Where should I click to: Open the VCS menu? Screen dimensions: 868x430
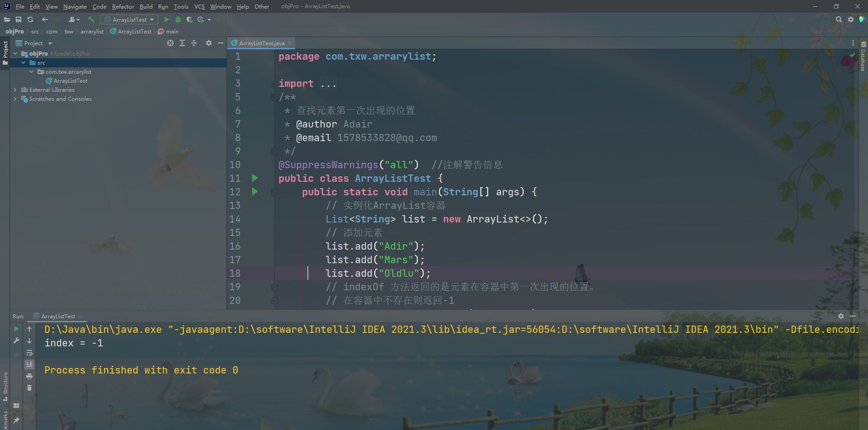[x=199, y=6]
